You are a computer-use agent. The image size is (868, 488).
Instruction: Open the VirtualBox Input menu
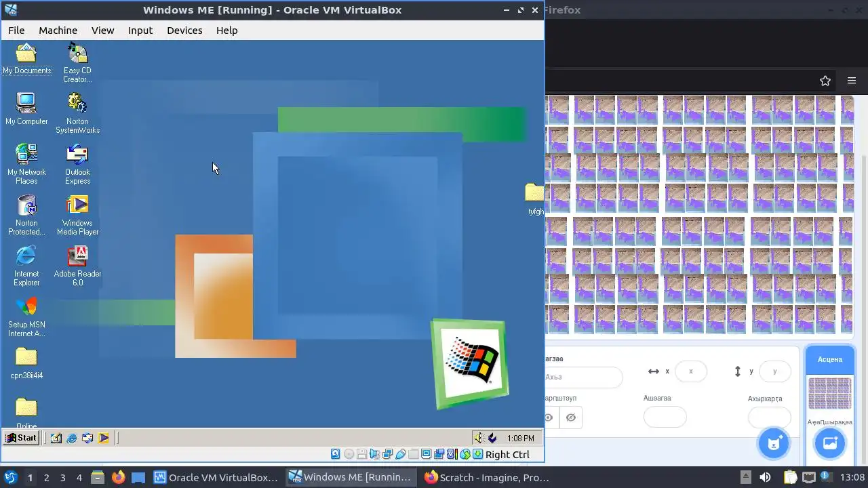tap(140, 30)
